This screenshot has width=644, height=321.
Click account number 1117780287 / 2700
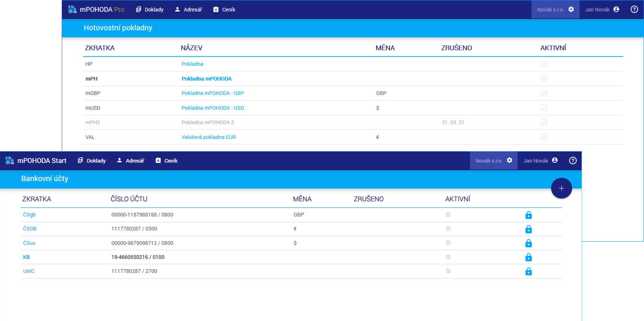(x=134, y=271)
